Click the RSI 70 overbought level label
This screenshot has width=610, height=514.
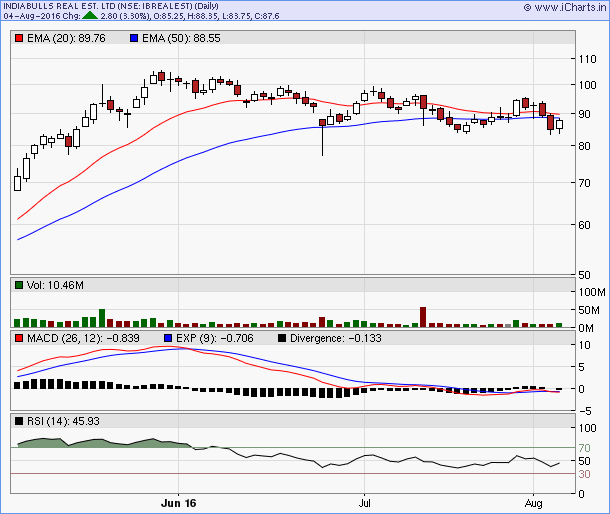click(584, 448)
